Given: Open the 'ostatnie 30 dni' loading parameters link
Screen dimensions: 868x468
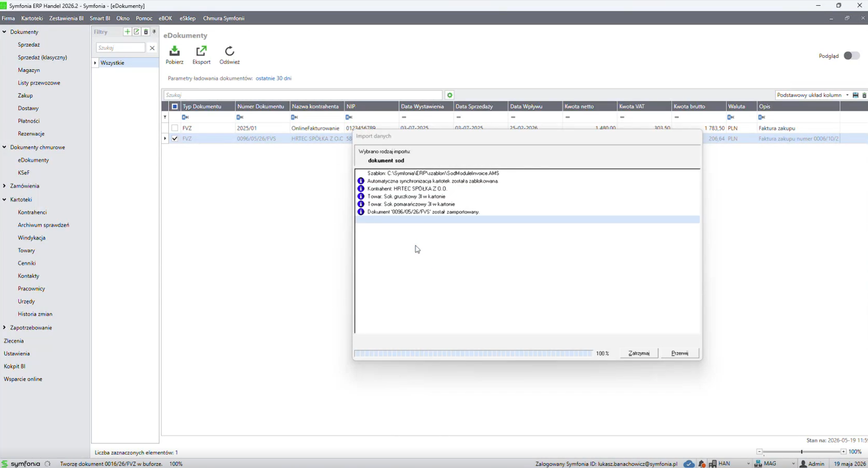Looking at the screenshot, I should 274,78.
